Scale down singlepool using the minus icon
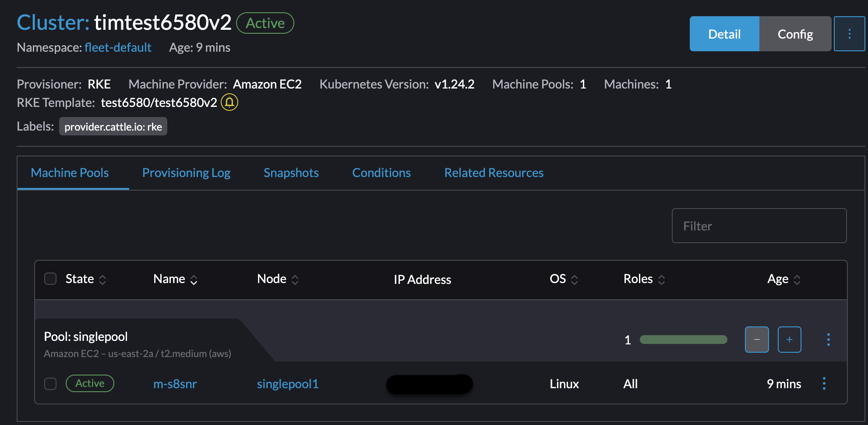 [x=757, y=339]
